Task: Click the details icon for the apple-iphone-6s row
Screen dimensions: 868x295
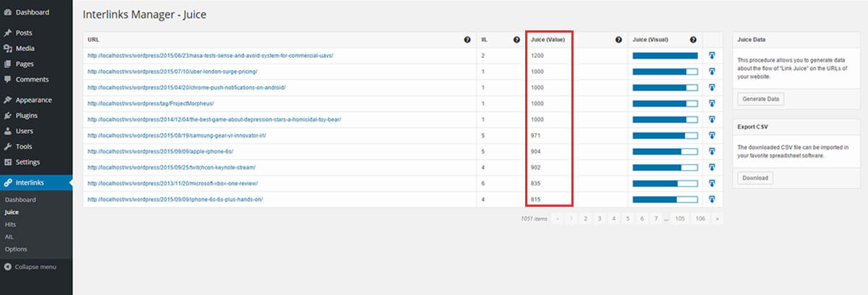Action: [x=712, y=151]
